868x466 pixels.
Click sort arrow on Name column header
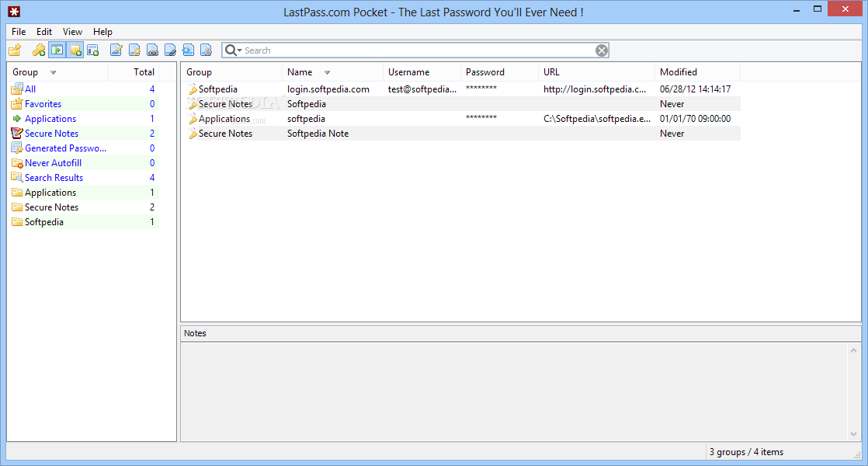tap(327, 72)
